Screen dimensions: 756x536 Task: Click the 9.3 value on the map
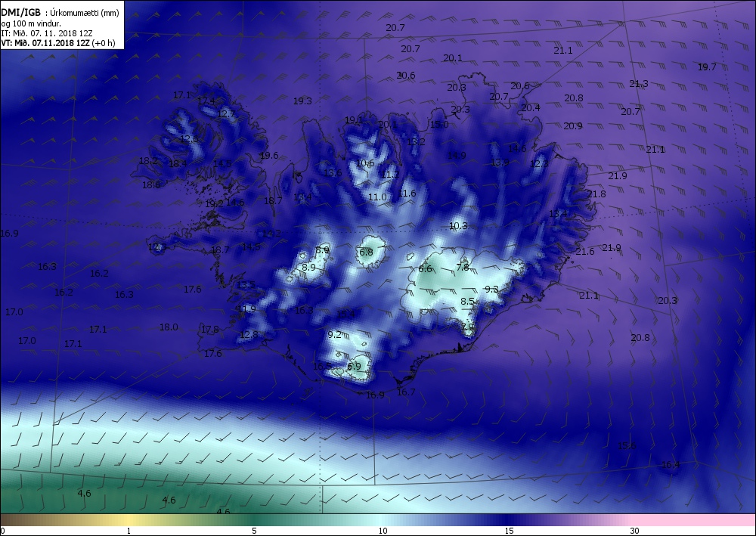[491, 290]
